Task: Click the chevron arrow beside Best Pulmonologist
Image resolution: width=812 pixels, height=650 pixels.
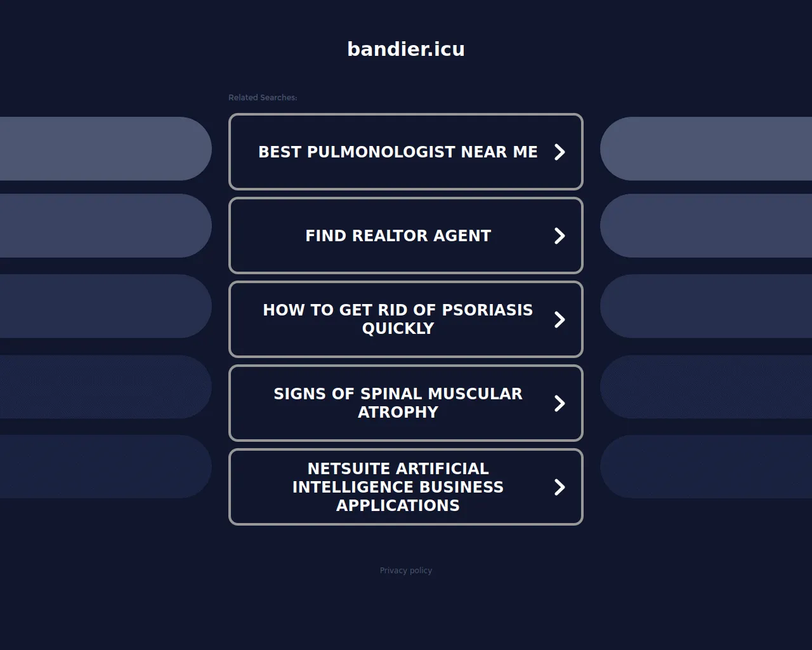Action: tap(560, 152)
